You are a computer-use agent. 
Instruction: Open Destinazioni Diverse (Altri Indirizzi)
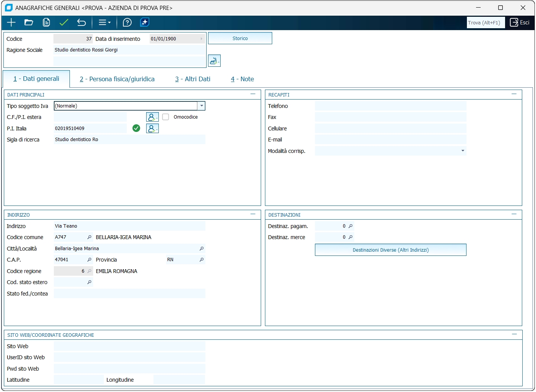click(x=390, y=250)
